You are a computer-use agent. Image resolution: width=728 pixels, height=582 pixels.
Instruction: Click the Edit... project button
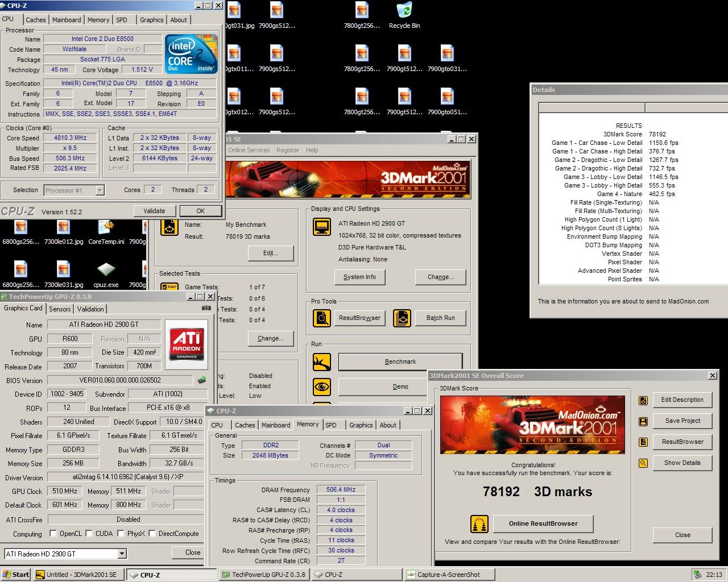coord(271,253)
